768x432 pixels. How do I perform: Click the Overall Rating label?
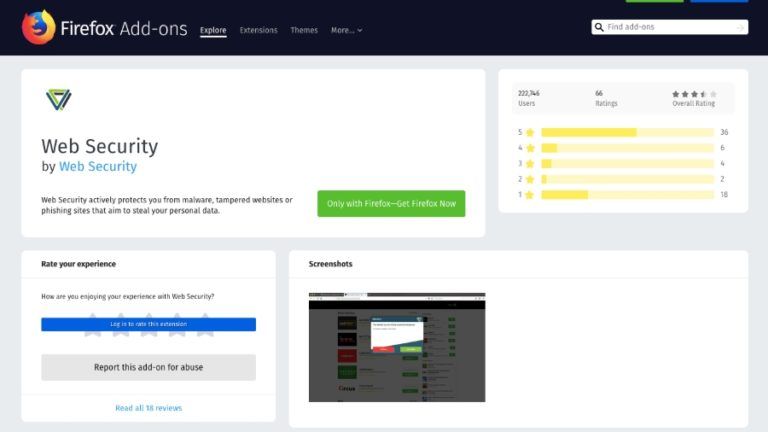[x=694, y=104]
